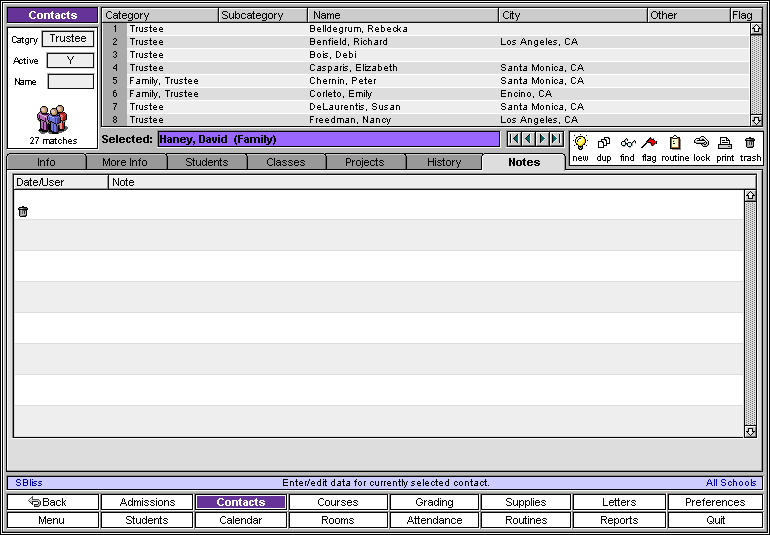Click the Back button

point(53,502)
